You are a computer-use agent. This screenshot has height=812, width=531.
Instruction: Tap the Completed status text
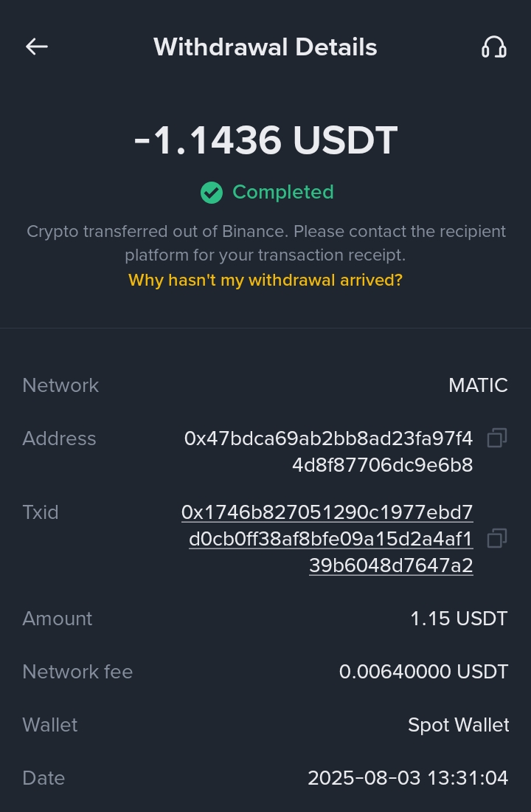tap(283, 192)
